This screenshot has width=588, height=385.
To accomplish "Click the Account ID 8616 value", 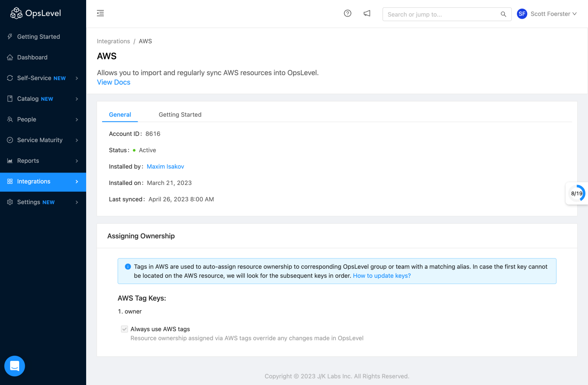I will click(x=153, y=134).
